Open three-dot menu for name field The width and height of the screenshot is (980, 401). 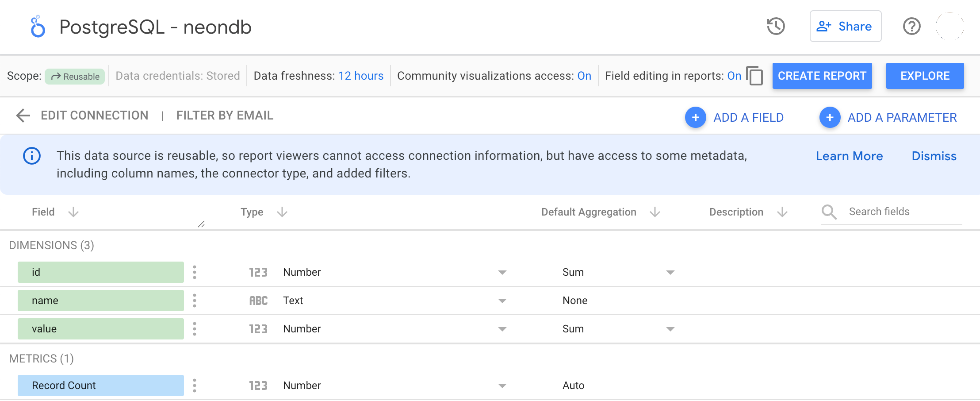pos(195,301)
